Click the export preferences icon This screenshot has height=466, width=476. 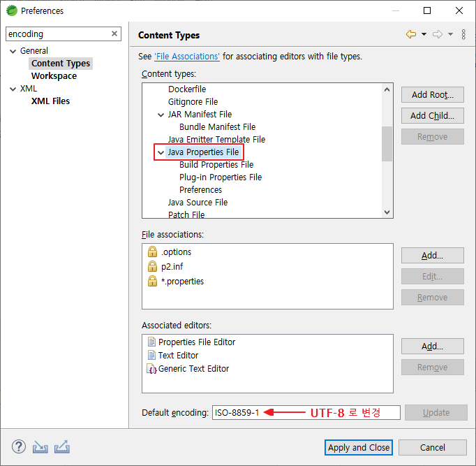click(62, 447)
